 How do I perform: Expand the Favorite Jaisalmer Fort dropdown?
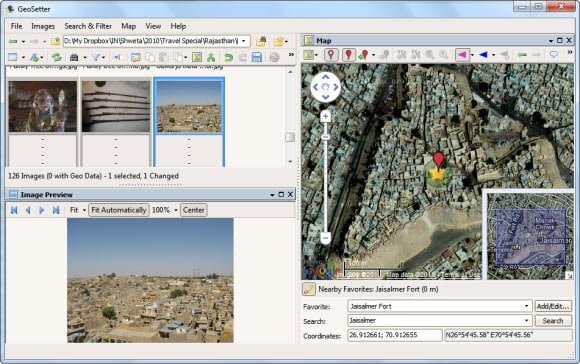coord(526,306)
